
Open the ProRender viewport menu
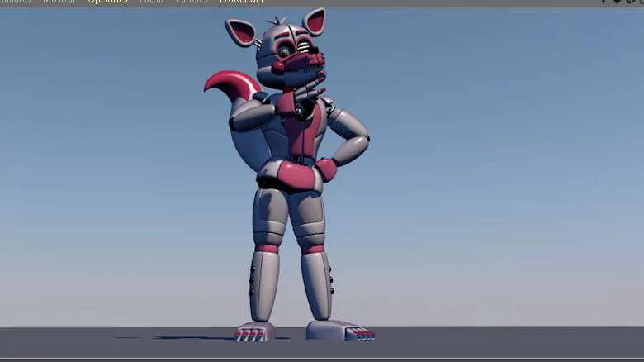point(241,1)
